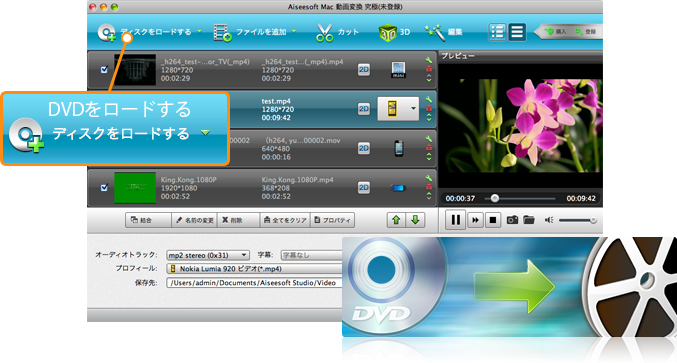Open wrench settings for test.mp4 row

(428, 100)
